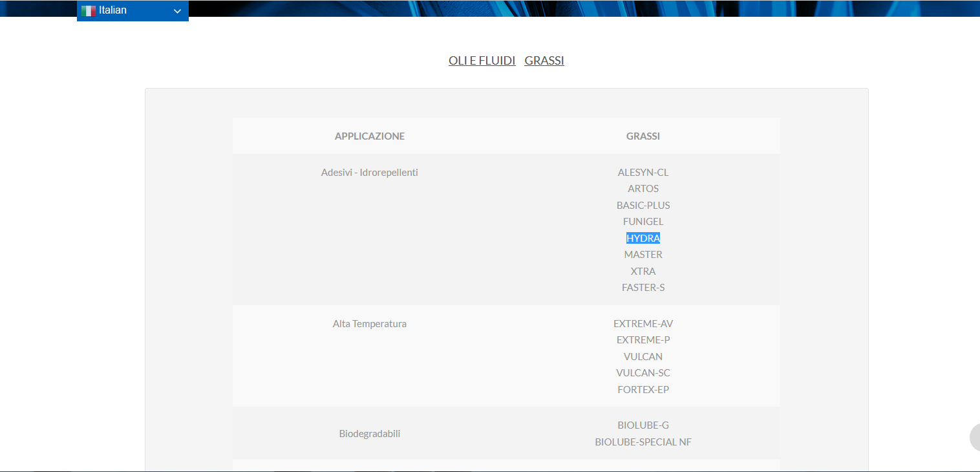
Task: Open the ALESYN-CL grease entry
Action: 643,173
